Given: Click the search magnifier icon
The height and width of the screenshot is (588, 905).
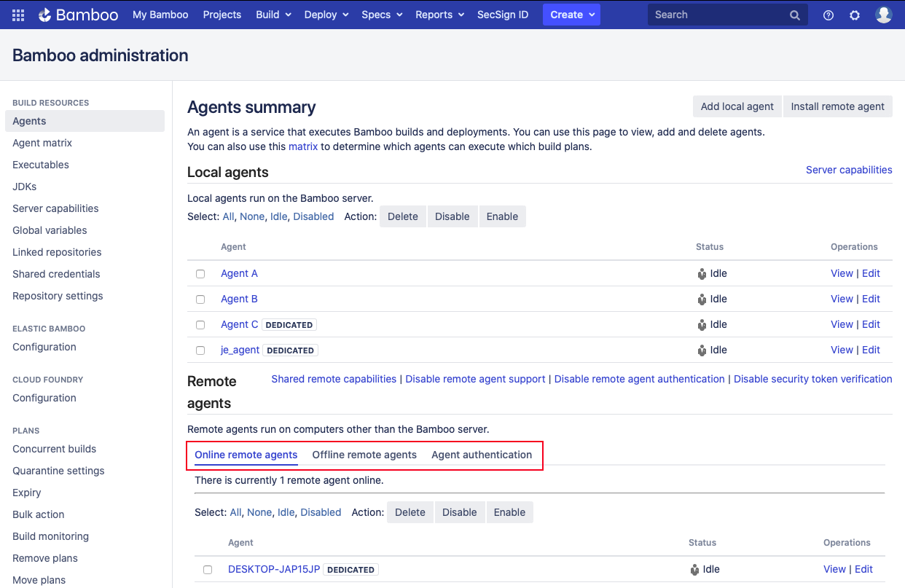Looking at the screenshot, I should point(794,14).
